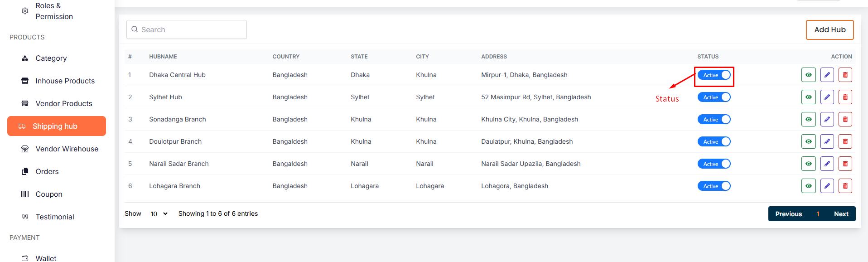This screenshot has width=868, height=262.
Task: Click the delete trash icon for Sonadanga Branch
Action: pyautogui.click(x=845, y=119)
